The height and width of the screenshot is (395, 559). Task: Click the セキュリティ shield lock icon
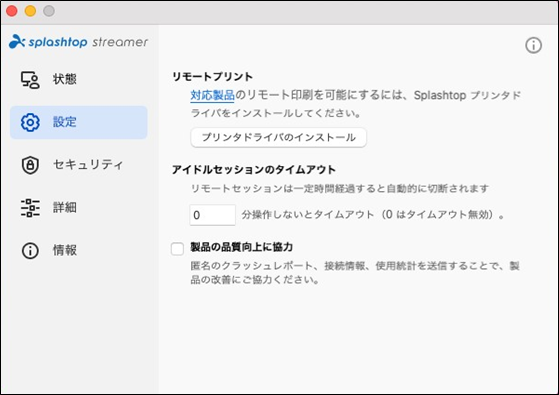[30, 165]
